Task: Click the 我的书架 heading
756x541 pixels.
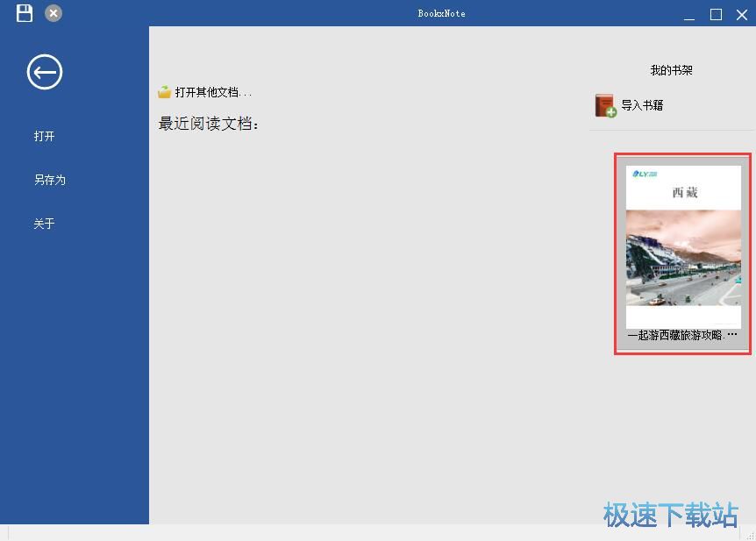Action: 671,70
